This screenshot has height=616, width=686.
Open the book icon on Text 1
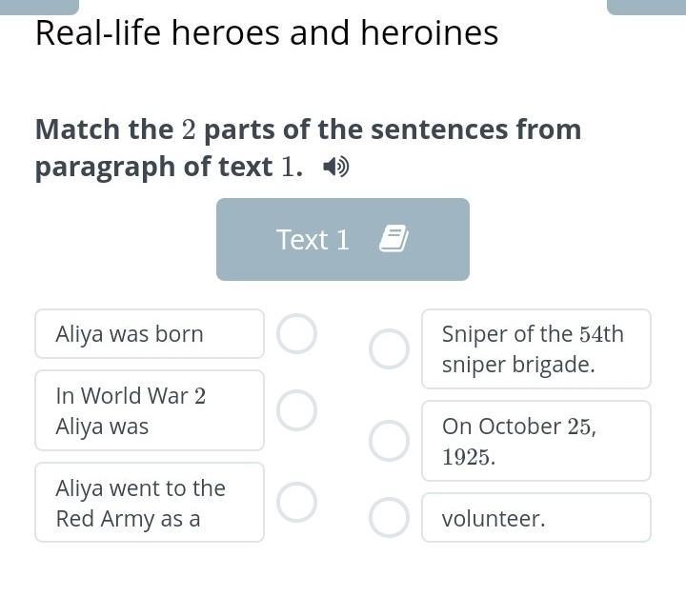tap(393, 239)
